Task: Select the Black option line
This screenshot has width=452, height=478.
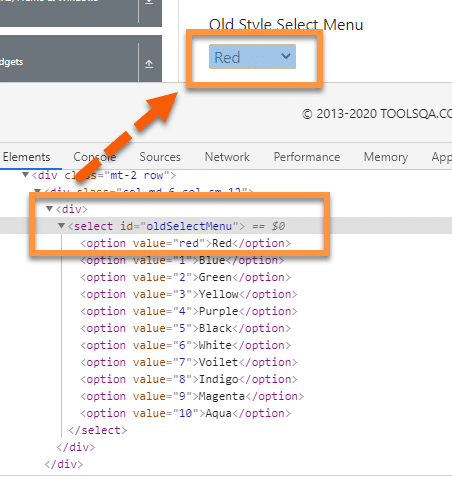Action: 185,328
